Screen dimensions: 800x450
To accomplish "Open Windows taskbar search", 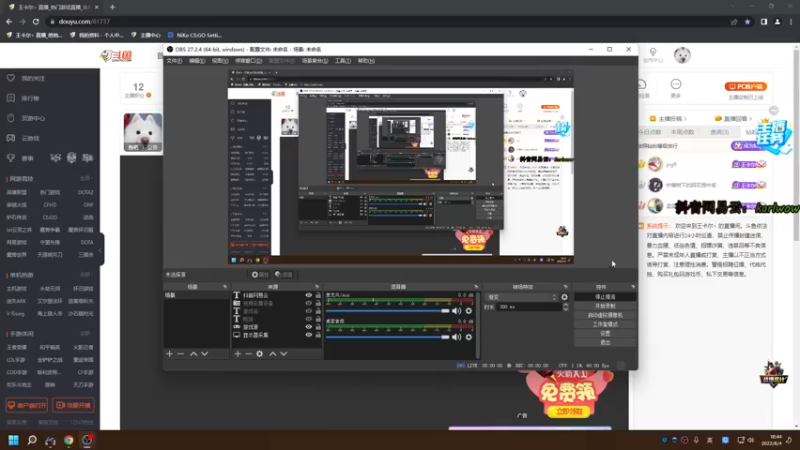I will pos(32,440).
